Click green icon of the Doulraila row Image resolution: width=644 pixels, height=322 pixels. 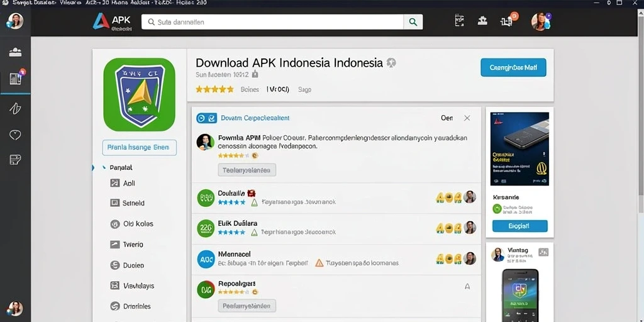(x=206, y=198)
